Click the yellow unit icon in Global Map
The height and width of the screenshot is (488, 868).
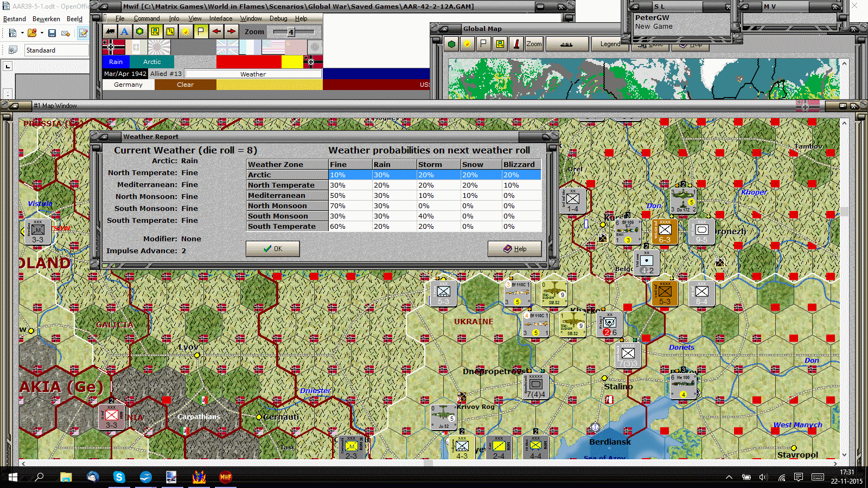pos(500,44)
